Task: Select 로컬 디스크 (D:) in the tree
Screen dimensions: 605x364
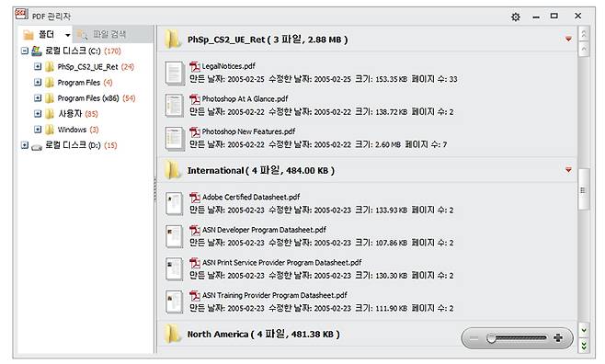Action: 81,145
